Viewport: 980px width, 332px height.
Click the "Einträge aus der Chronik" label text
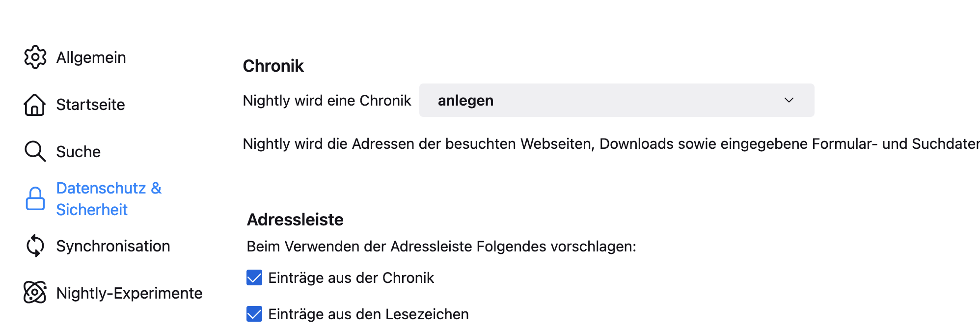[351, 278]
